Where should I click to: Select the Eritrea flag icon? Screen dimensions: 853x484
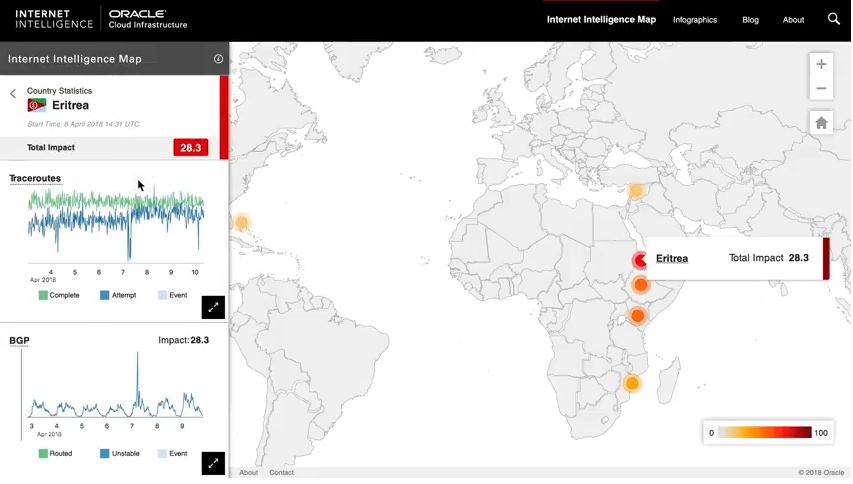click(37, 105)
